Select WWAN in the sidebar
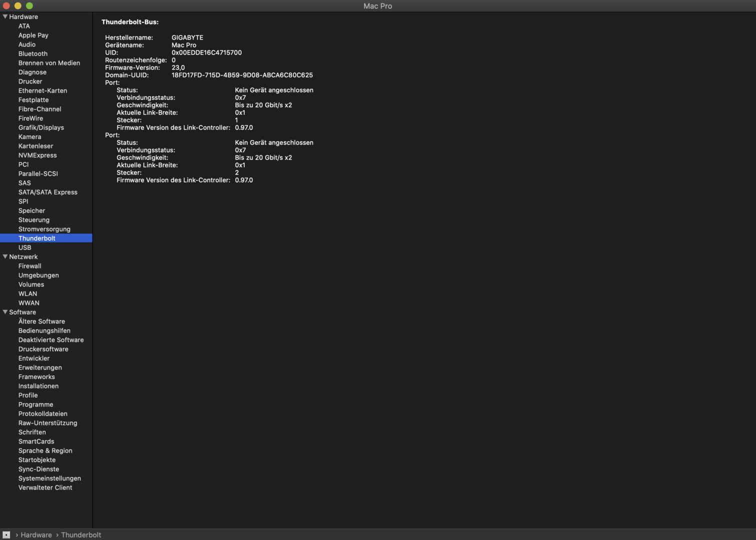The width and height of the screenshot is (756, 540). pos(29,303)
